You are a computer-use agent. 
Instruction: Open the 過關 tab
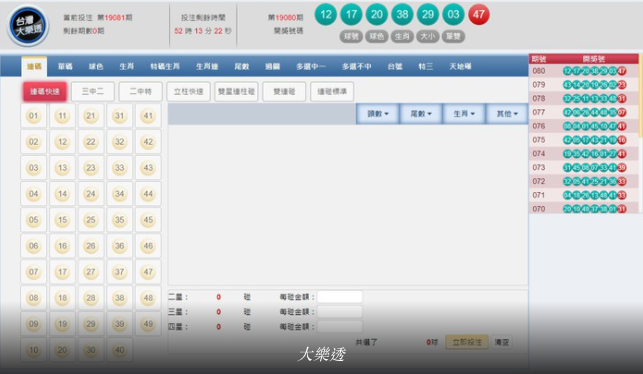pos(272,66)
